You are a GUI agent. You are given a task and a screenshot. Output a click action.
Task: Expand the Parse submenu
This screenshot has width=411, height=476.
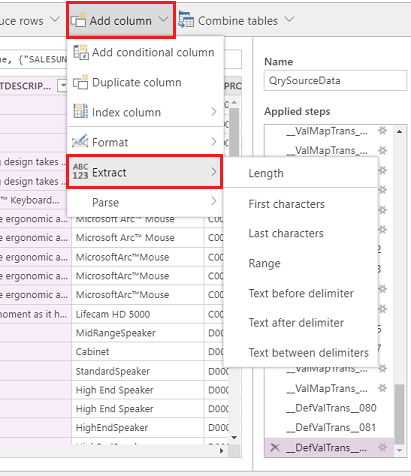click(x=145, y=202)
